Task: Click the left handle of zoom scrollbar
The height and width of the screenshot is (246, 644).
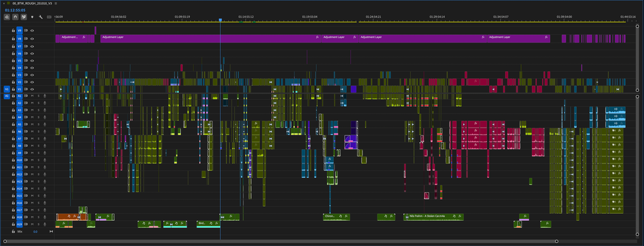Action: point(5,241)
